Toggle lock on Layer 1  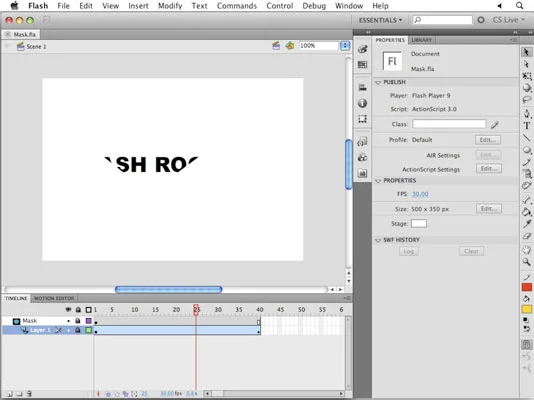tap(78, 330)
